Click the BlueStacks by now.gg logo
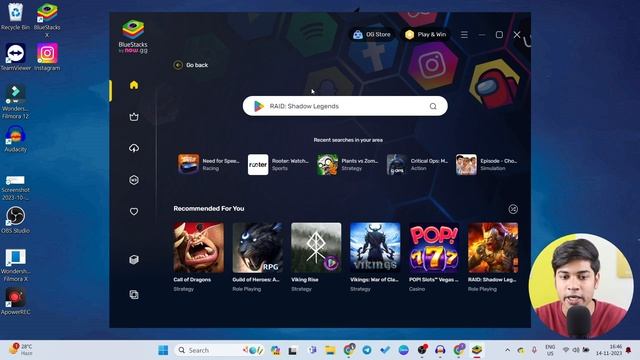 click(x=133, y=37)
